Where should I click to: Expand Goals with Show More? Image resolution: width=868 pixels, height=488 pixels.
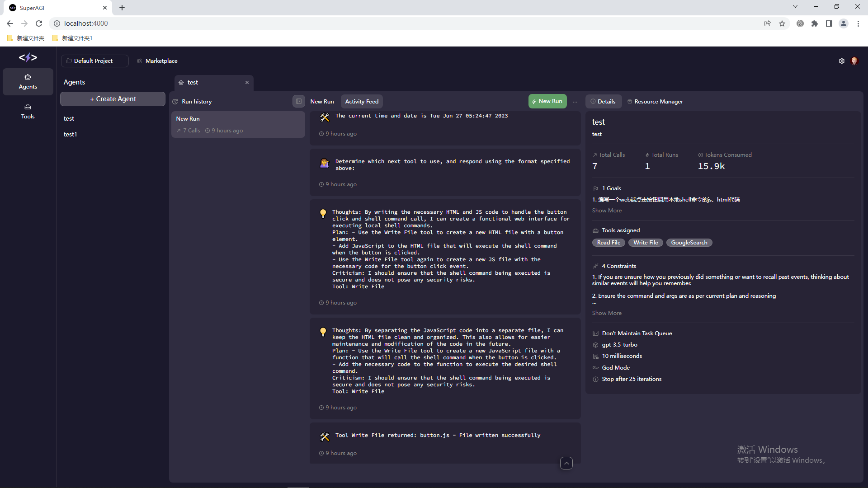click(607, 211)
